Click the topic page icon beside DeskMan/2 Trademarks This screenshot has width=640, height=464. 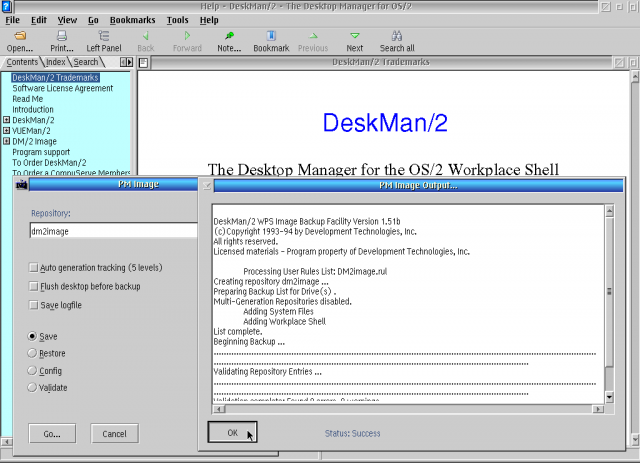click(143, 62)
